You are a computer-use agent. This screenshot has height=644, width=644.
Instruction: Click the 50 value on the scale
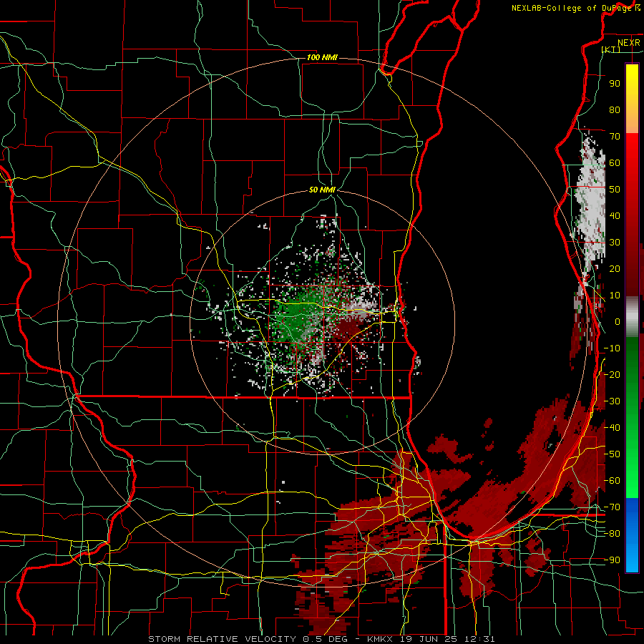click(615, 190)
